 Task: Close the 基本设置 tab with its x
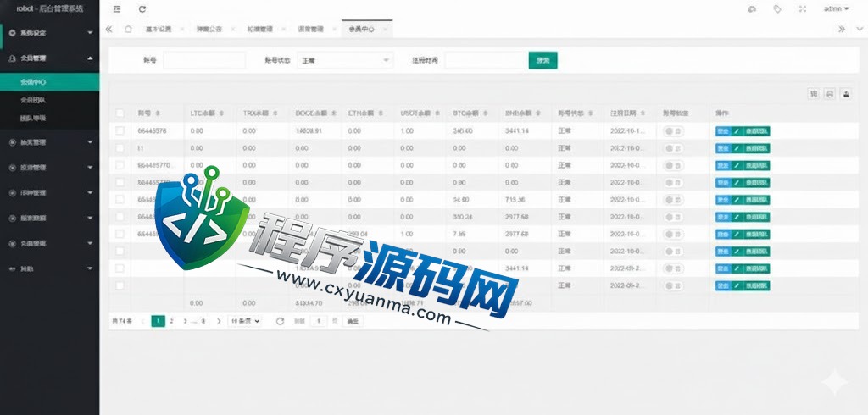click(x=182, y=30)
